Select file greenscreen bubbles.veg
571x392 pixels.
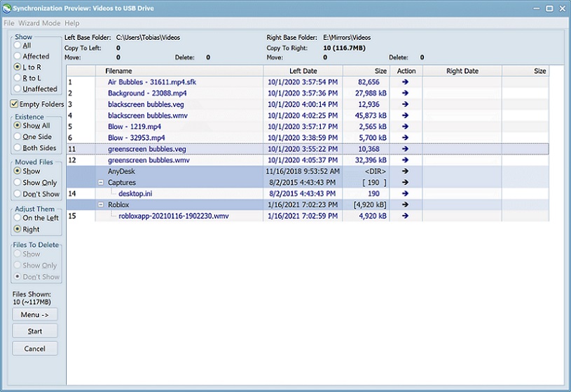(146, 149)
